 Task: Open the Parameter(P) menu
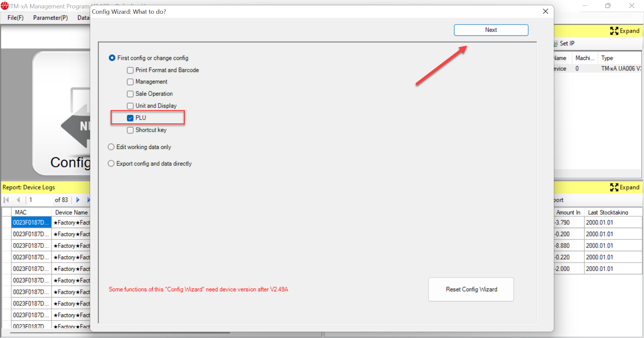(50, 18)
